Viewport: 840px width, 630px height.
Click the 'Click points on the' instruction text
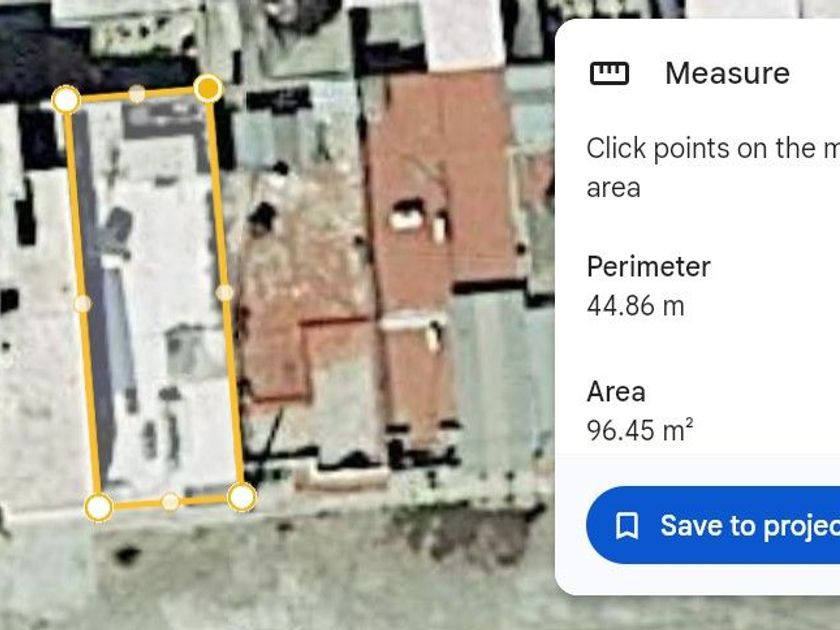(x=713, y=148)
